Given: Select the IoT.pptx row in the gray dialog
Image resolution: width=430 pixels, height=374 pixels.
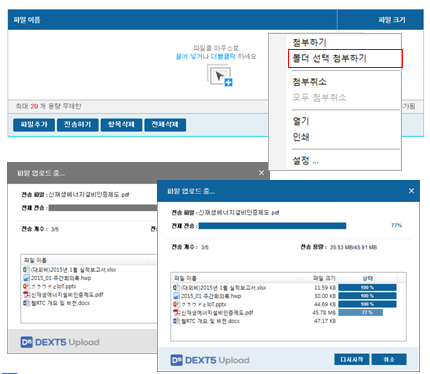Looking at the screenshot, I should click(89, 286).
